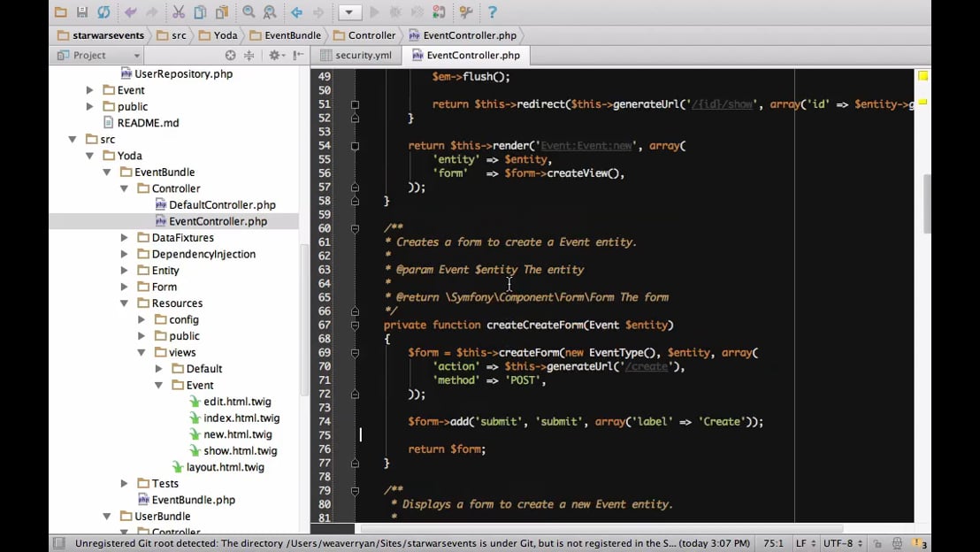Screen dimensions: 980x552
Task: Click the Cut scissors icon
Action: (179, 11)
